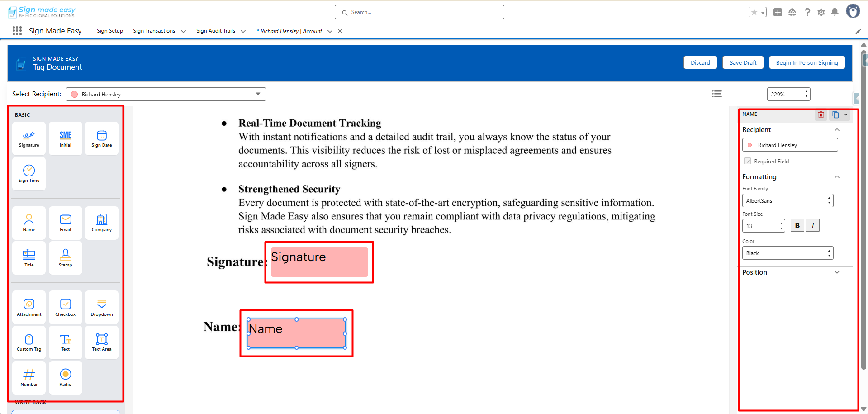868x414 pixels.
Task: Open the Select Recipient dropdown
Action: point(166,94)
